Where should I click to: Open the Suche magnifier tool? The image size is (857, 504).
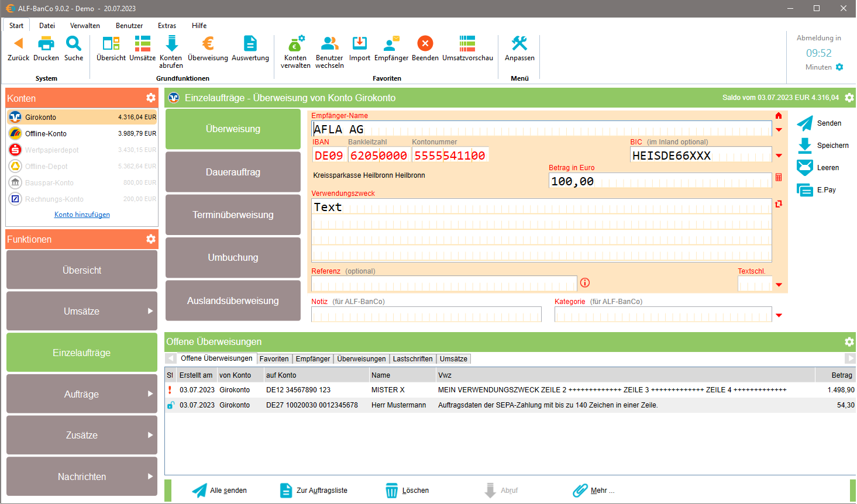coord(74,43)
